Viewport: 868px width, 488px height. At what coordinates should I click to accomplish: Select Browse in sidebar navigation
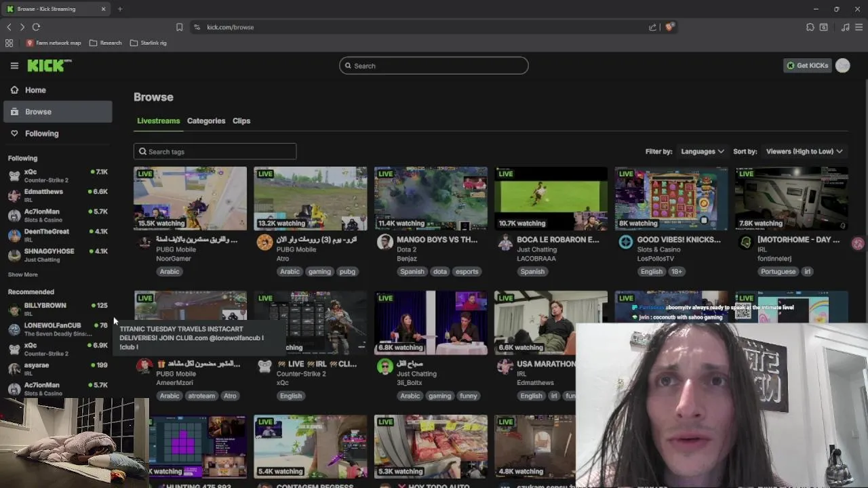pos(58,112)
